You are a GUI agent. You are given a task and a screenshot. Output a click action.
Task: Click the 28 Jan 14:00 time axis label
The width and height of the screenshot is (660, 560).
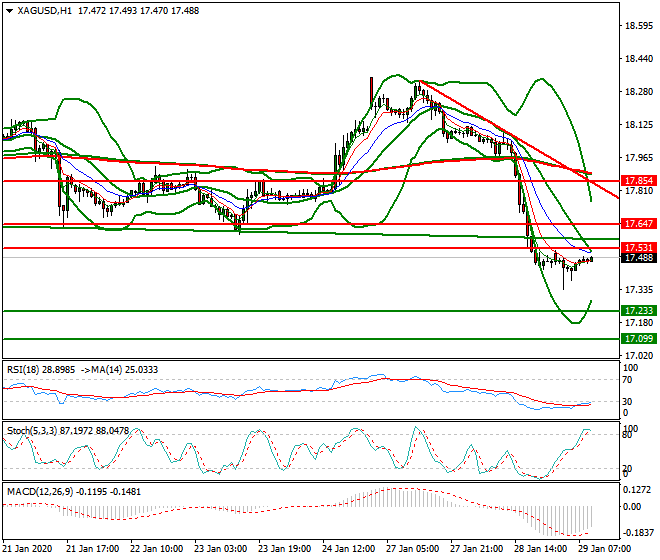coord(540,549)
